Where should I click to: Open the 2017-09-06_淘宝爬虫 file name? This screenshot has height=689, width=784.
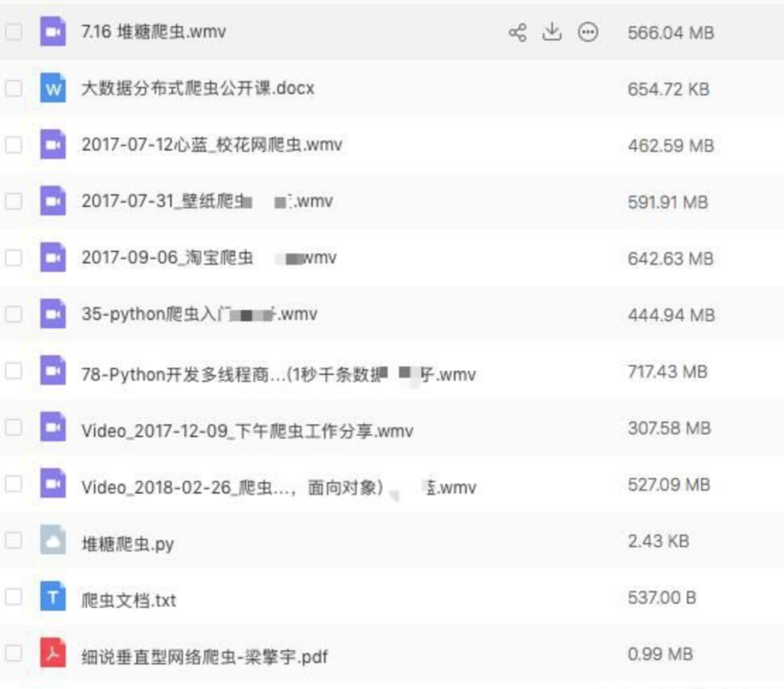click(209, 257)
